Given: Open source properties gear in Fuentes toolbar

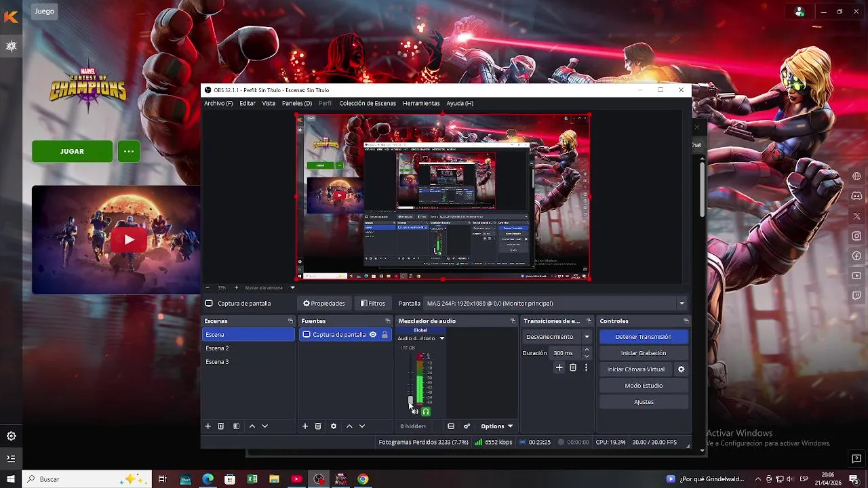Looking at the screenshot, I should (x=334, y=426).
